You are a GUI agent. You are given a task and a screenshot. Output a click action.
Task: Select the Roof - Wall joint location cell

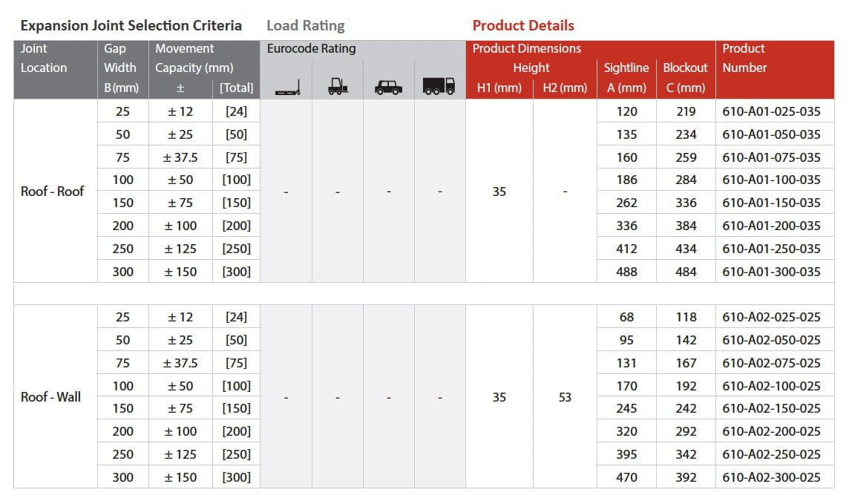tap(50, 397)
